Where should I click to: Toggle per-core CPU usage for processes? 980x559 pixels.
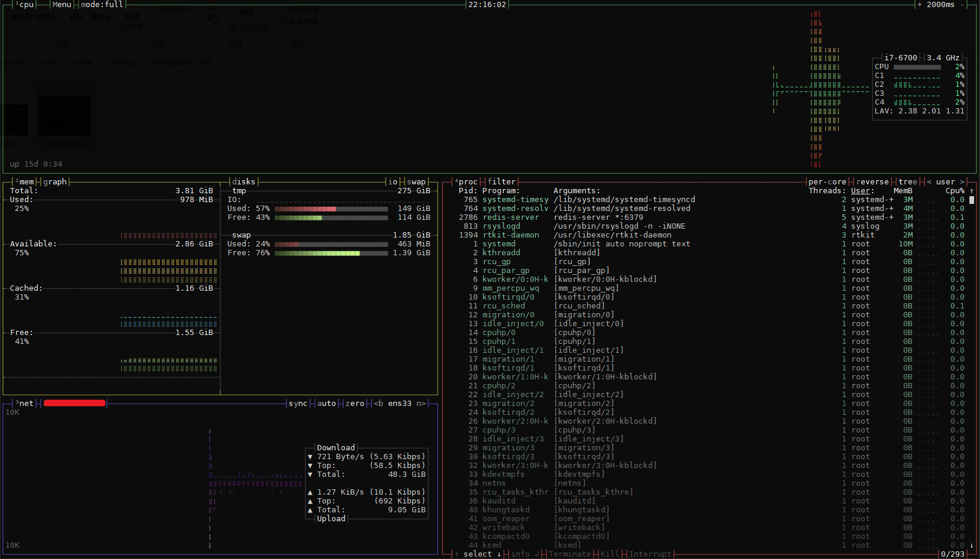coord(828,182)
